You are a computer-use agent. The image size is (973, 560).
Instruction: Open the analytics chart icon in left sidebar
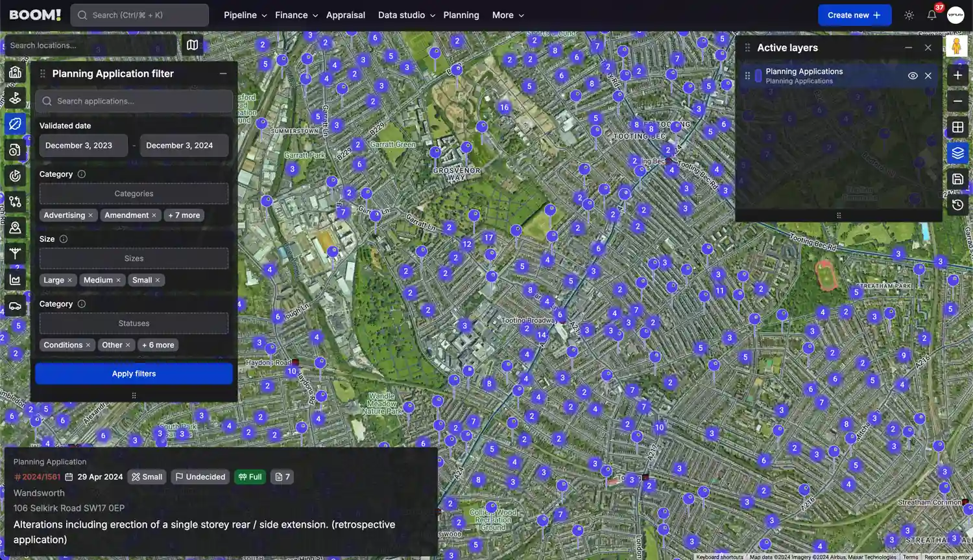16,279
